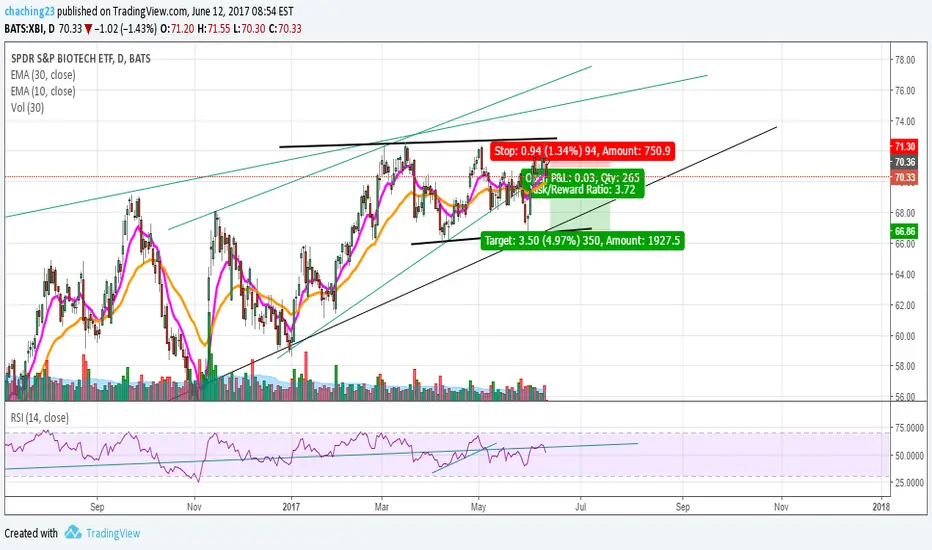
Task: Click the 25.0000 RSI axis label
Action: pyautogui.click(x=909, y=483)
